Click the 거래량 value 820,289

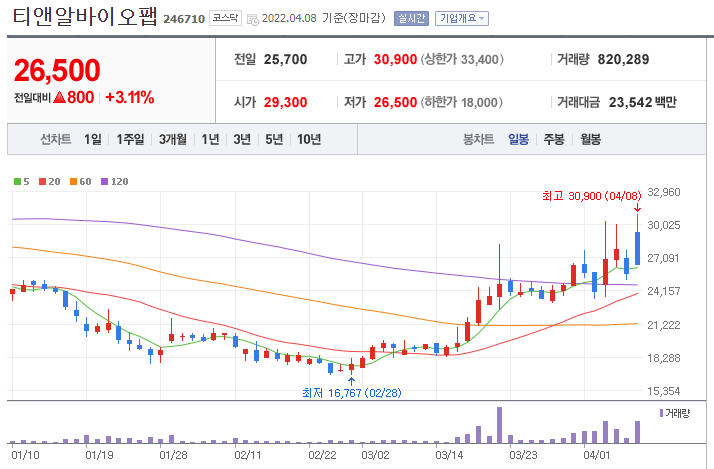[x=623, y=59]
